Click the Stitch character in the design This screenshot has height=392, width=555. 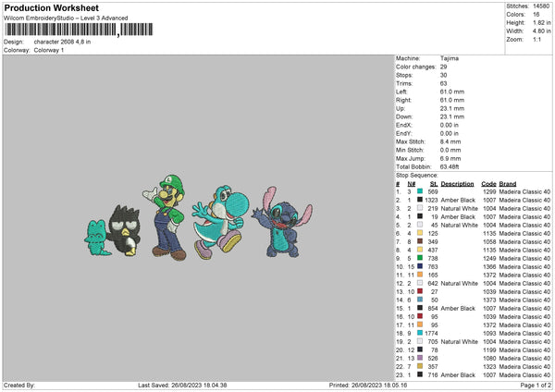pyautogui.click(x=282, y=222)
